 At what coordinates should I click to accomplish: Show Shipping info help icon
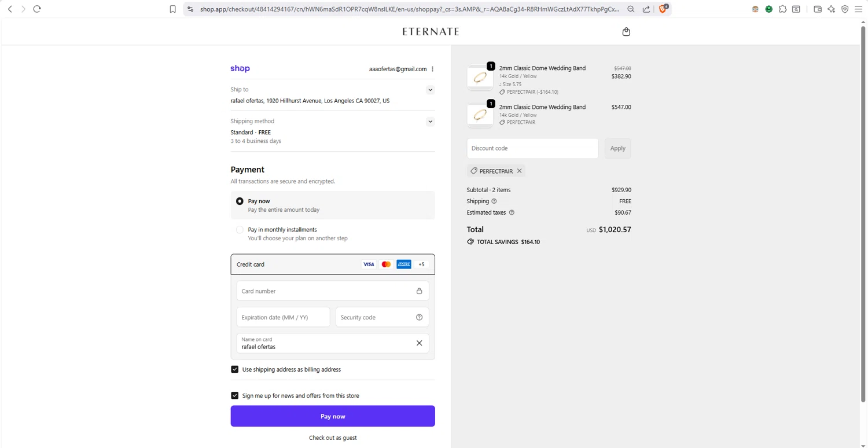click(494, 201)
